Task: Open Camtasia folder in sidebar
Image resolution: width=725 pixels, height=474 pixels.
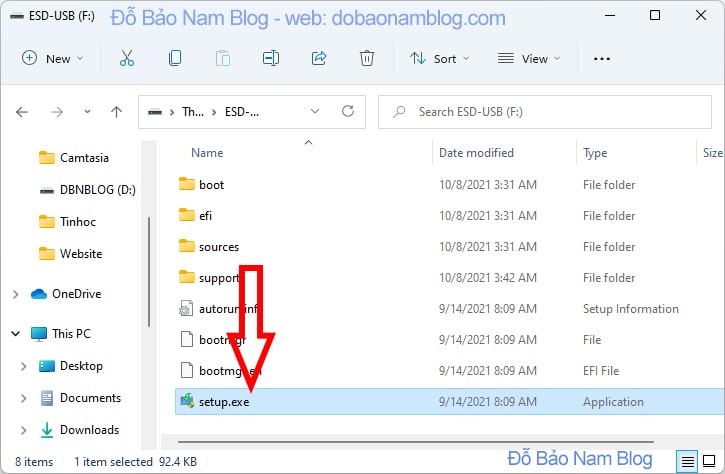Action: click(74, 158)
